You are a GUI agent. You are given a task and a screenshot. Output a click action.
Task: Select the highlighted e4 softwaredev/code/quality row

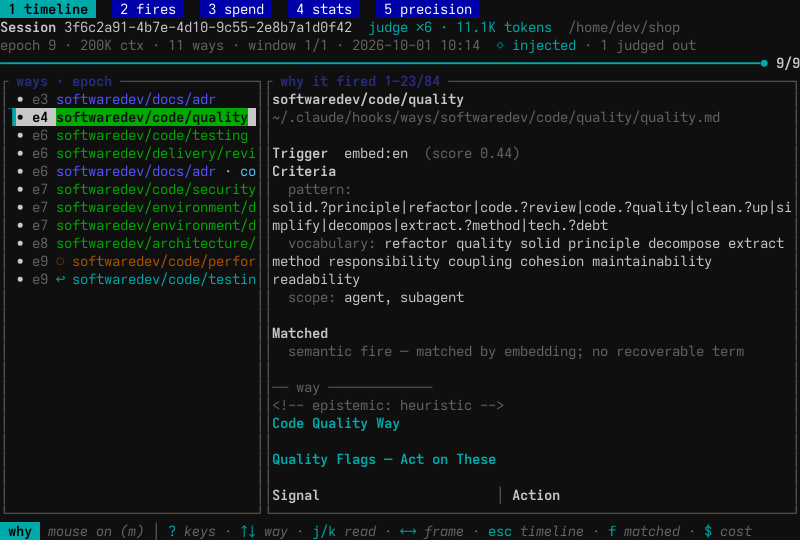pyautogui.click(x=134, y=117)
